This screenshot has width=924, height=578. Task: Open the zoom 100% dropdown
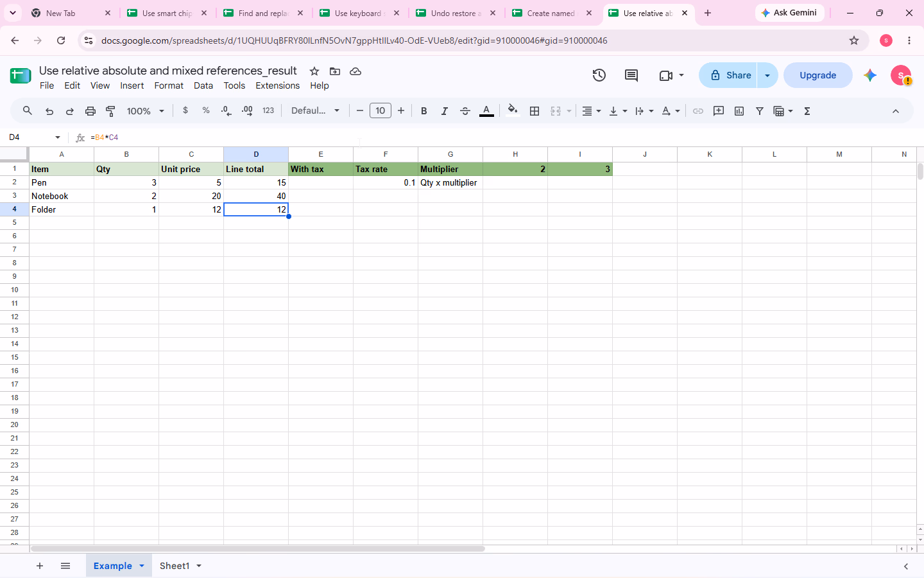pyautogui.click(x=146, y=111)
